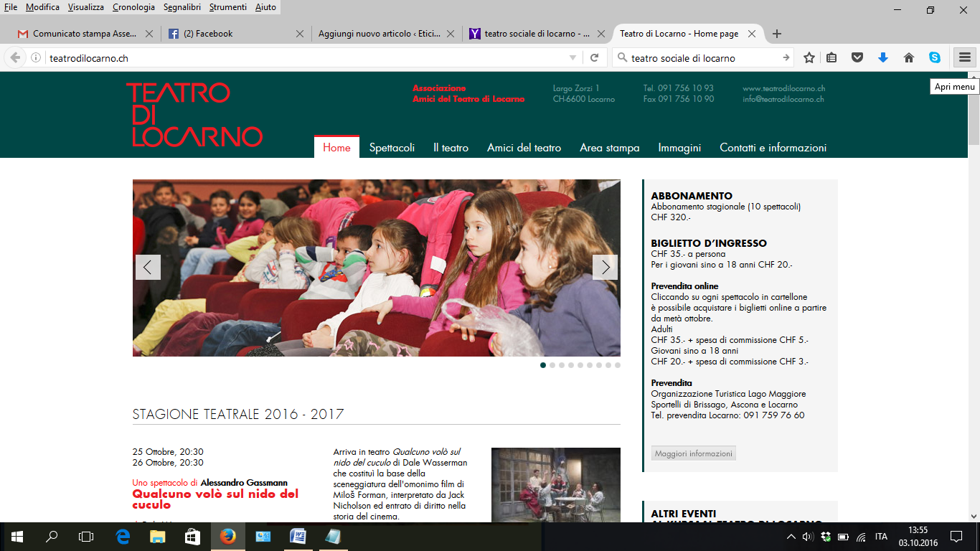This screenshot has width=980, height=551.
Task: Open the Dropbox icon in the system tray
Action: [826, 537]
